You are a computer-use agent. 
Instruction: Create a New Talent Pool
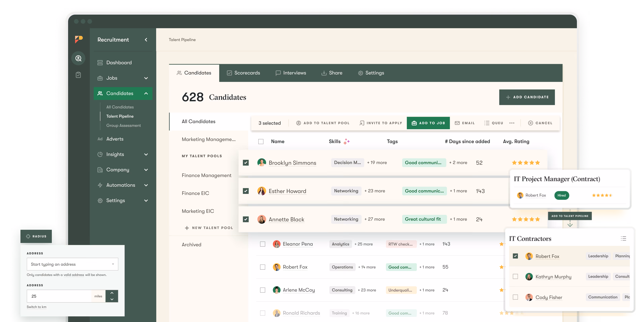[x=209, y=228]
